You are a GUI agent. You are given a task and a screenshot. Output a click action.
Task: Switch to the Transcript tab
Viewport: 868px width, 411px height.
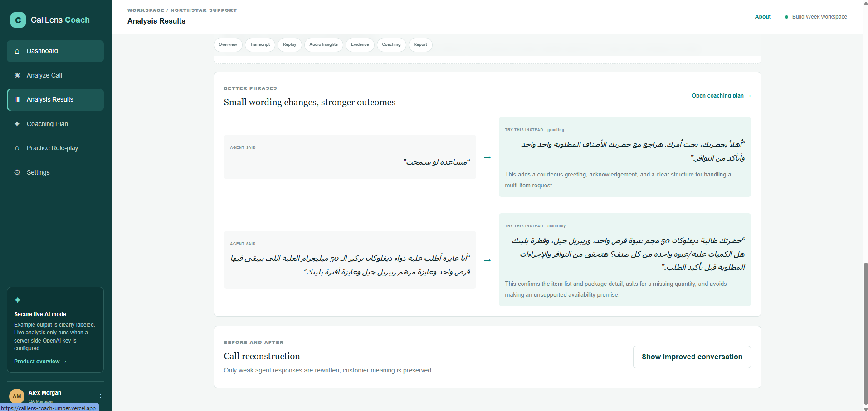[x=260, y=44]
